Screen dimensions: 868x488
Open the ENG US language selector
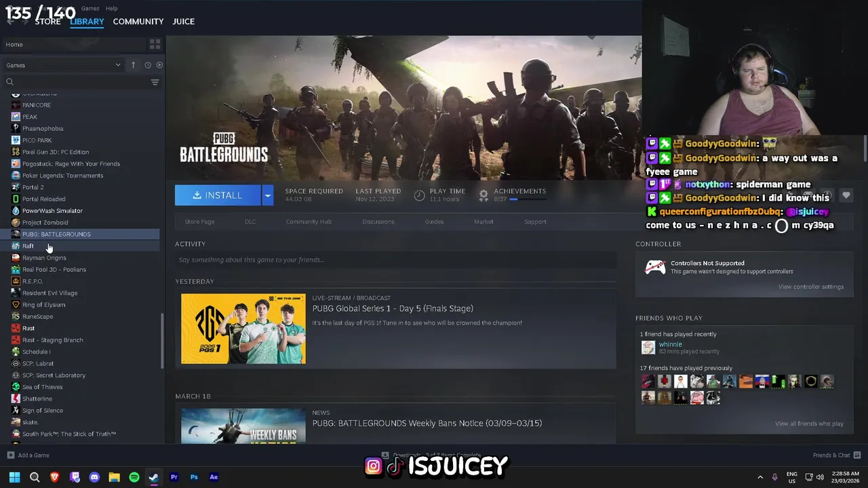click(791, 477)
